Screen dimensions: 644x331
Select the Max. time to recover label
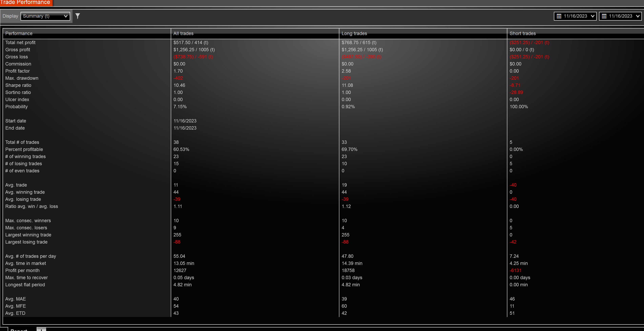pos(27,278)
